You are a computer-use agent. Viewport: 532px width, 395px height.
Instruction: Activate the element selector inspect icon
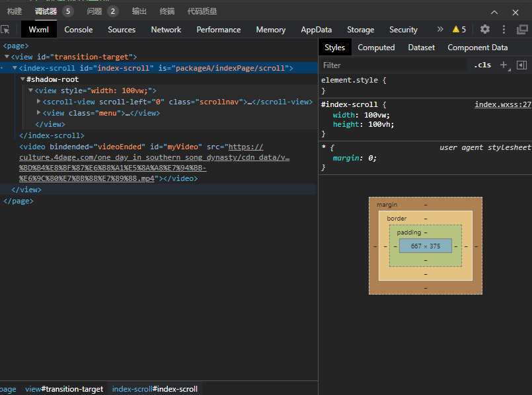6,30
